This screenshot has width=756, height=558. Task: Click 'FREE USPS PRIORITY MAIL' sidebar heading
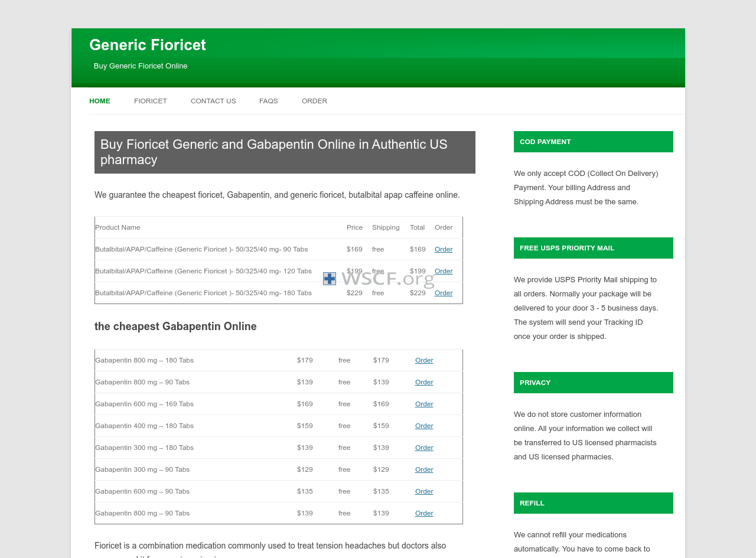click(594, 248)
